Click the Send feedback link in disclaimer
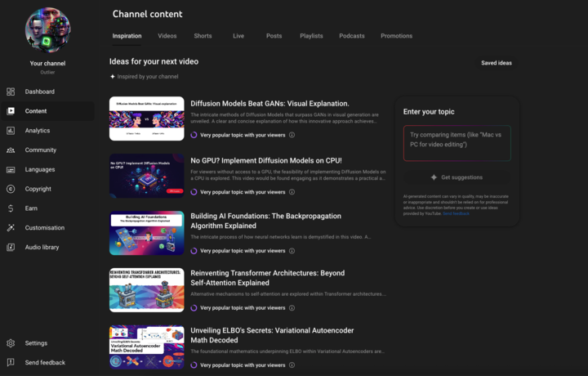Viewport: 588px width, 376px height. [x=456, y=213]
